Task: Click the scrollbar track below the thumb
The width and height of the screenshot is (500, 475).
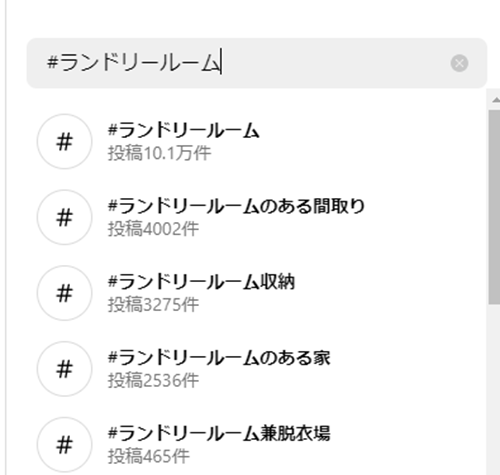Action: pyautogui.click(x=494, y=389)
